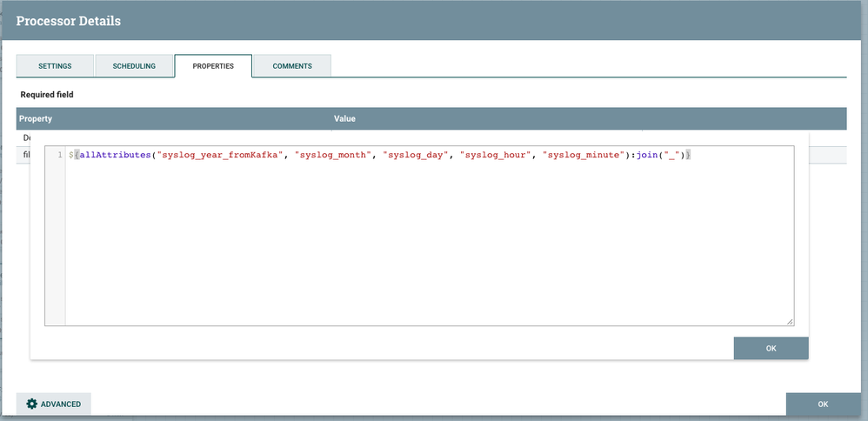
Task: Open the Scheduling tab
Action: (134, 66)
